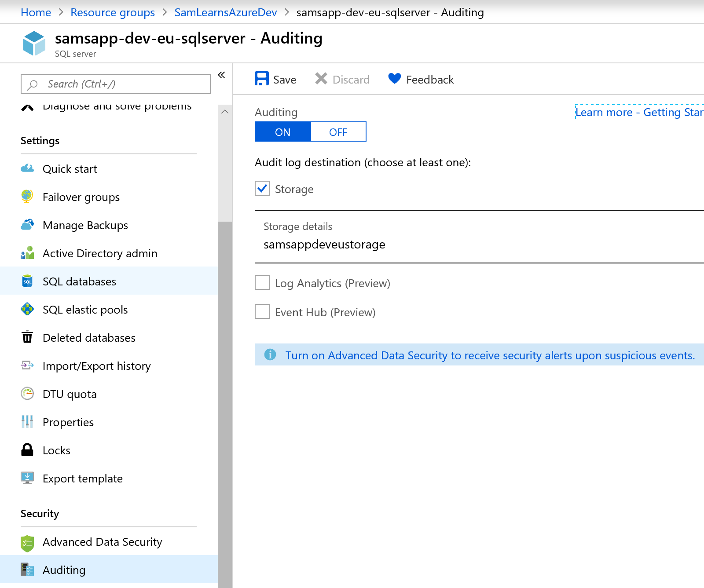Turn Auditing toggle to OFF

pos(338,132)
